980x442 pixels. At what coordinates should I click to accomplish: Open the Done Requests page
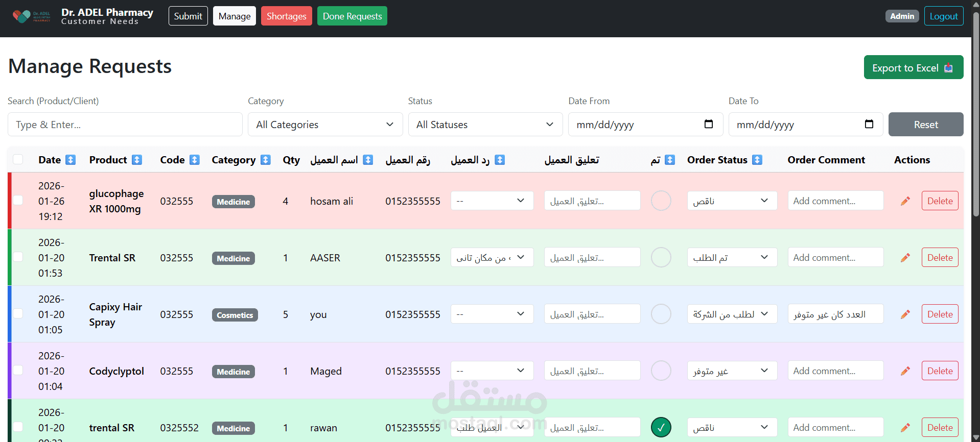pyautogui.click(x=352, y=16)
